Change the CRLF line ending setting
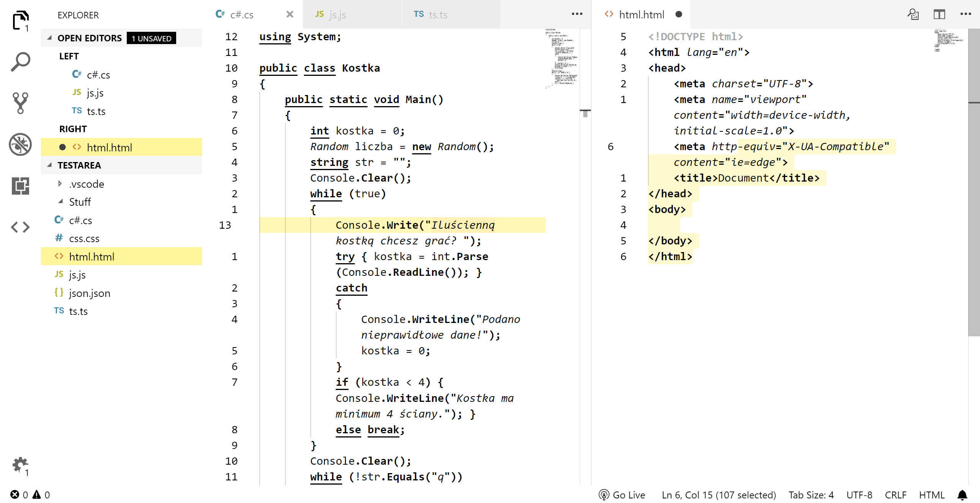Image resolution: width=980 pixels, height=503 pixels. [895, 495]
